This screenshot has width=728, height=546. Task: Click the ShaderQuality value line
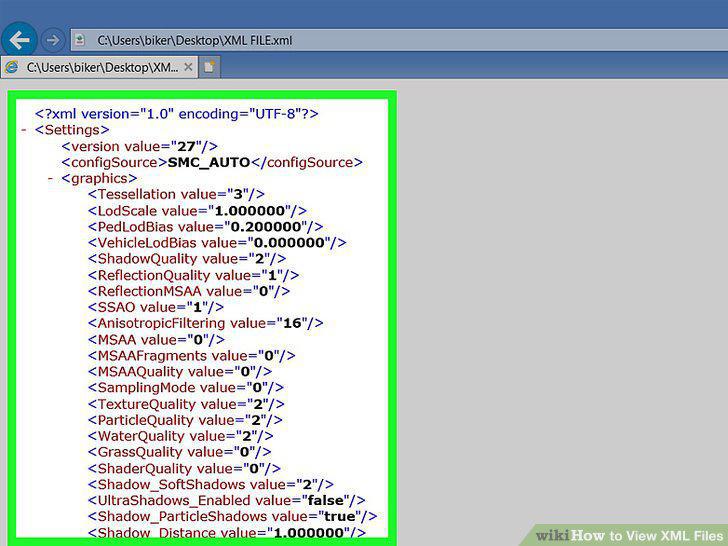click(184, 469)
